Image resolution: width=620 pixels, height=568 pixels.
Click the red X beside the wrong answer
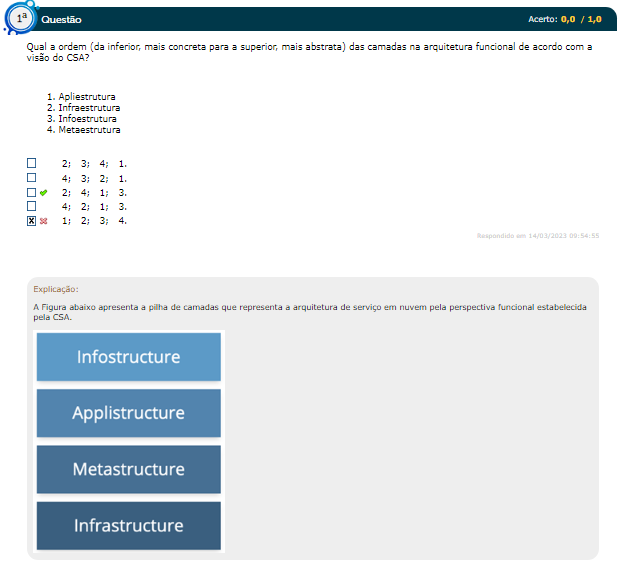point(43,221)
